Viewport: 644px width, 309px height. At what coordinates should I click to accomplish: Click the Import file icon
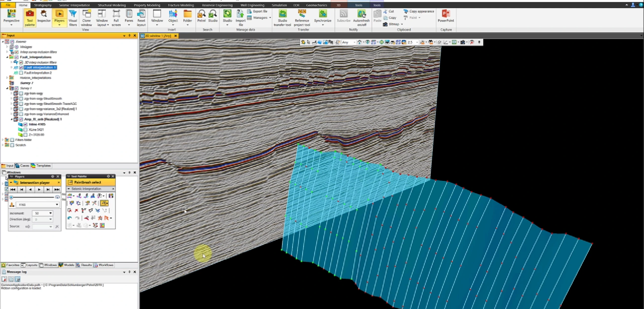point(240,18)
